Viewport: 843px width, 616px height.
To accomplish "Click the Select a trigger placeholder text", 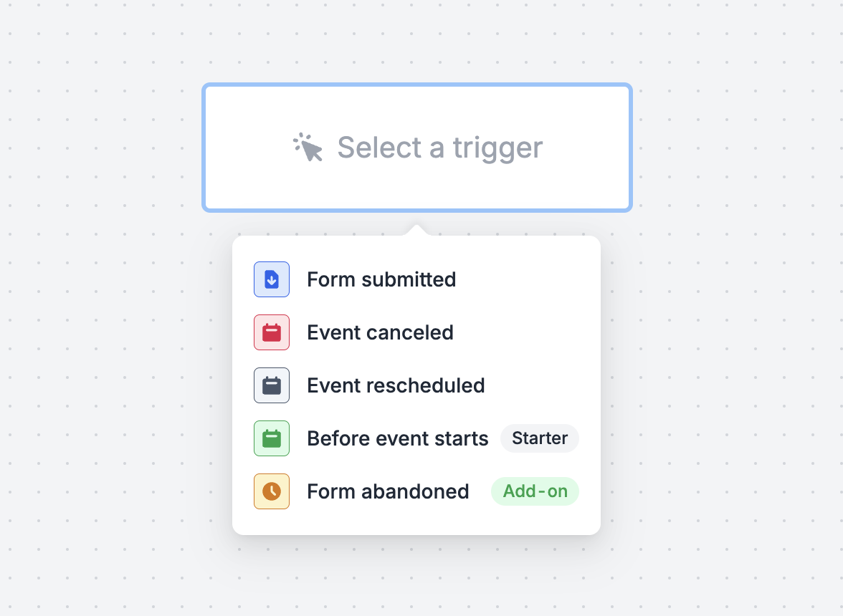I will click(x=440, y=148).
